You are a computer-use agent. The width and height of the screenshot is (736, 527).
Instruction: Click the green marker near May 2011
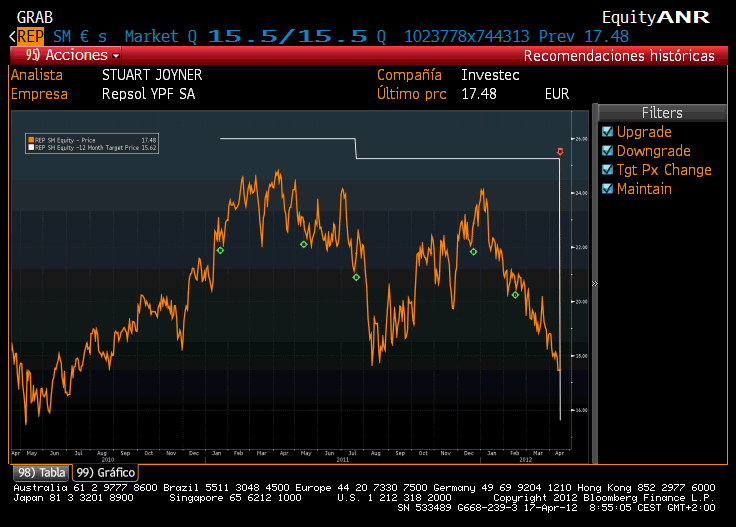pos(304,244)
